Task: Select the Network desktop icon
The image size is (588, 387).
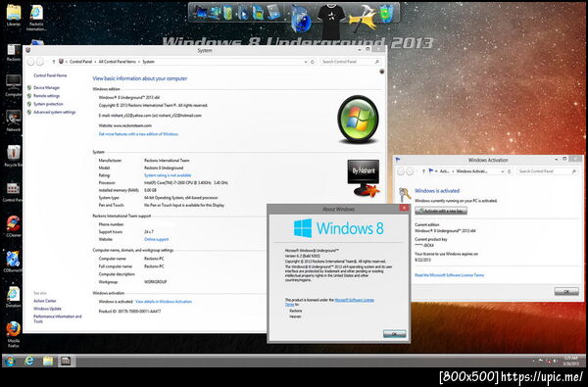Action: pyautogui.click(x=14, y=121)
